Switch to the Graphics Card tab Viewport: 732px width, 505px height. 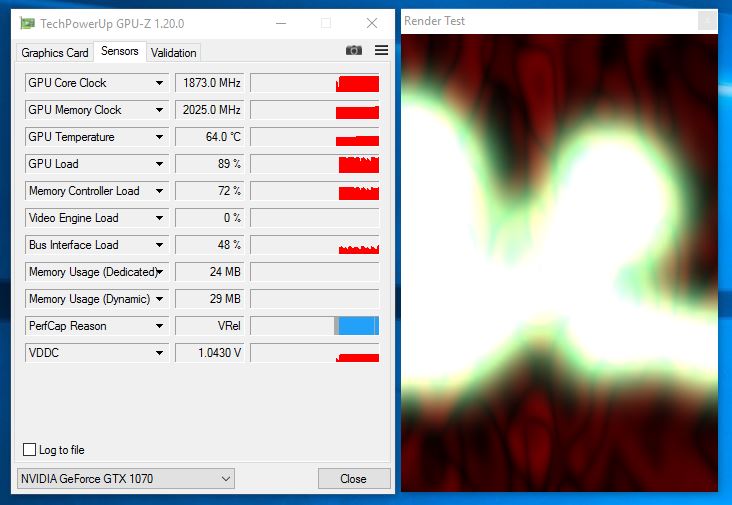click(55, 53)
